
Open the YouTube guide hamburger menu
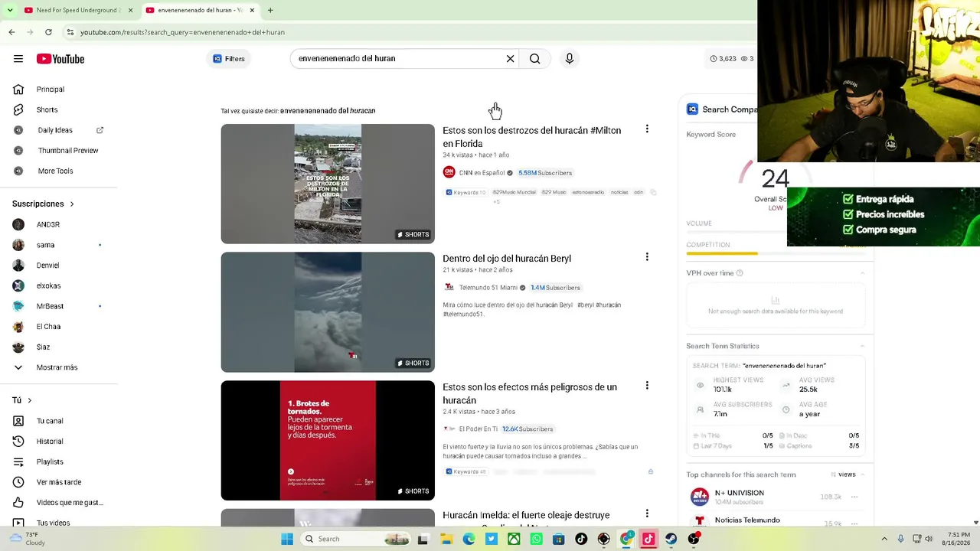point(18,59)
